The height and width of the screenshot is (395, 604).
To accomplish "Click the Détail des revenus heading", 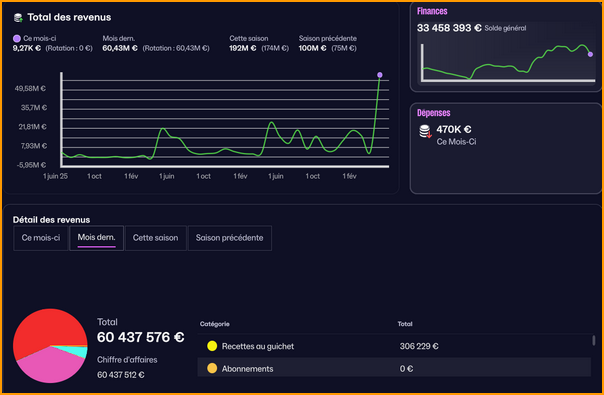I will pyautogui.click(x=51, y=220).
